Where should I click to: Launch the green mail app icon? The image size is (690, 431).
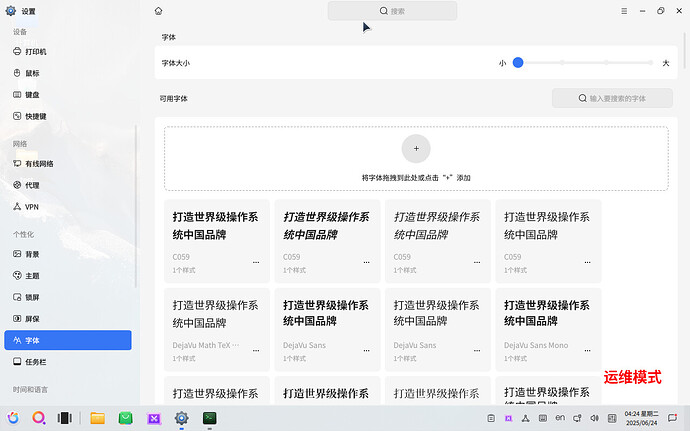coord(126,418)
